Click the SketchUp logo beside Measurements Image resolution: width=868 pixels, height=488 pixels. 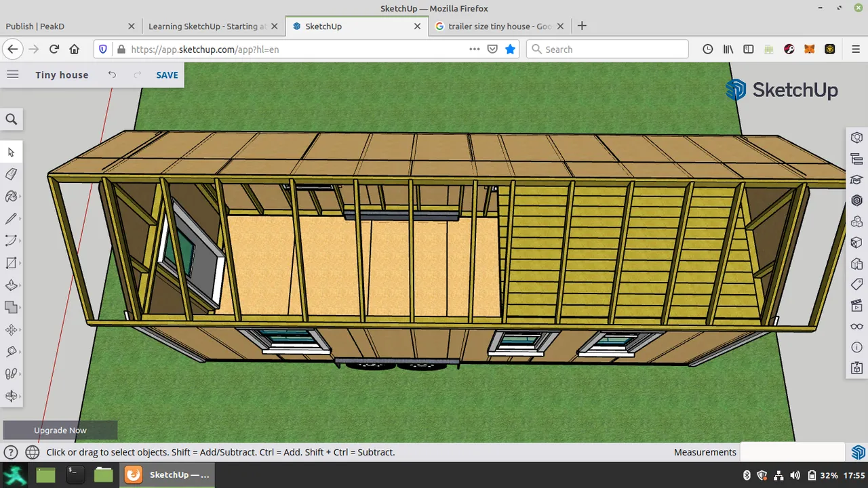pyautogui.click(x=858, y=452)
